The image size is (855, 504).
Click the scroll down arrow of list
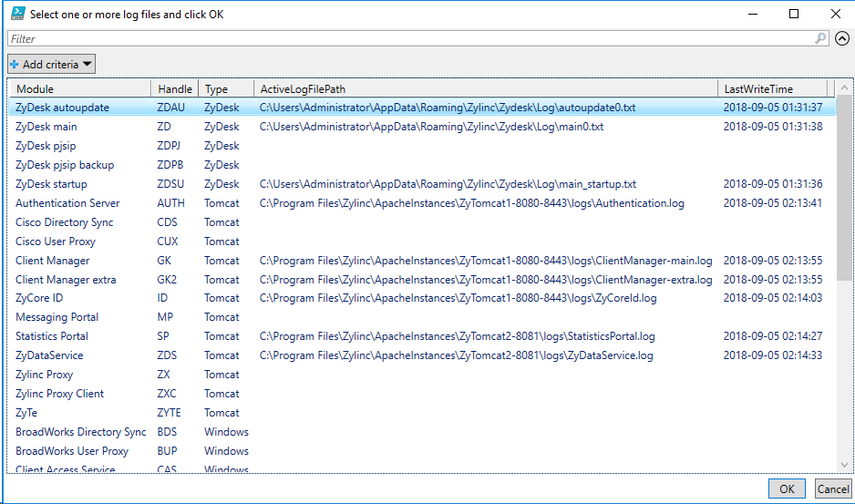(844, 464)
